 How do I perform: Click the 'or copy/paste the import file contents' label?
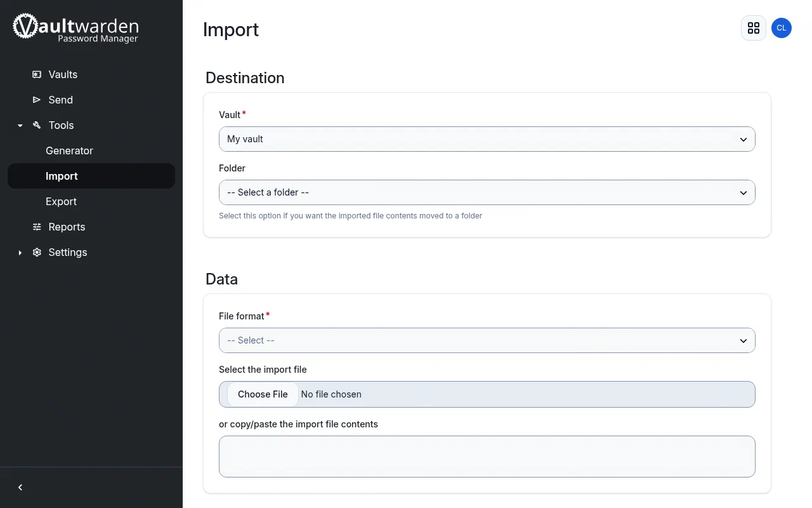(x=298, y=424)
